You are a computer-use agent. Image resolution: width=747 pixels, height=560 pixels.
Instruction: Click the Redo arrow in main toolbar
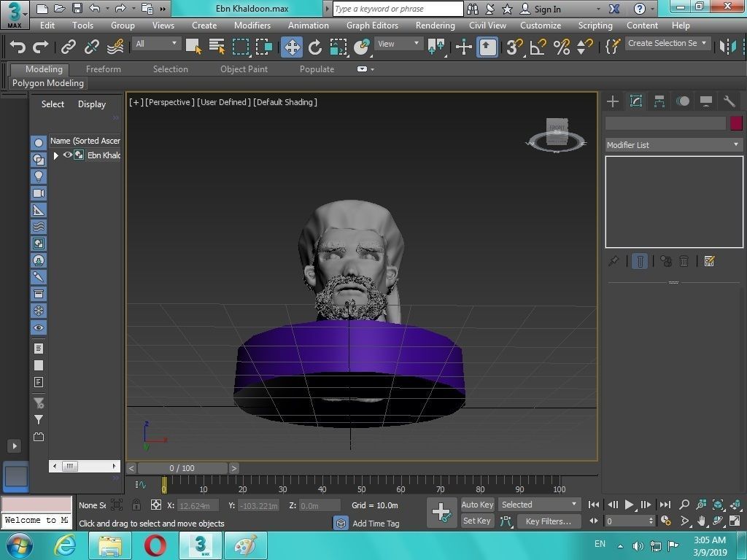click(41, 47)
